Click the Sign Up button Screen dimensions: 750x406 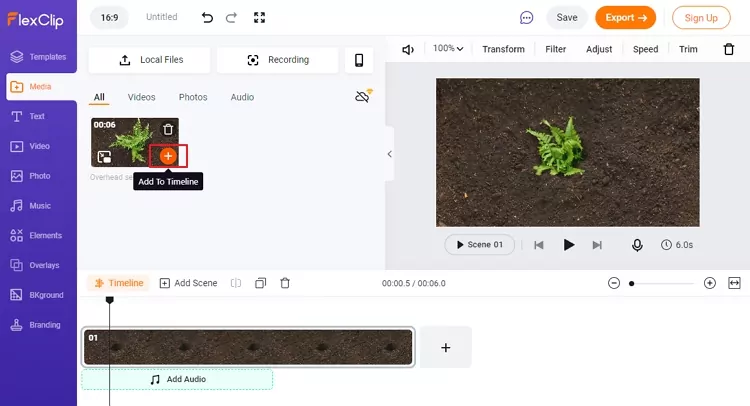(701, 18)
